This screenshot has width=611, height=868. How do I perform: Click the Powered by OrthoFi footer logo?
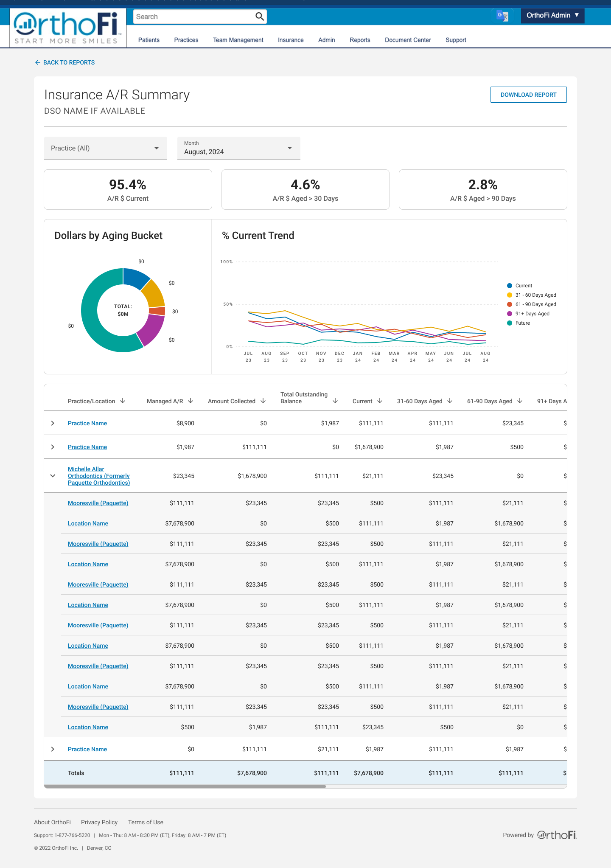tap(557, 835)
